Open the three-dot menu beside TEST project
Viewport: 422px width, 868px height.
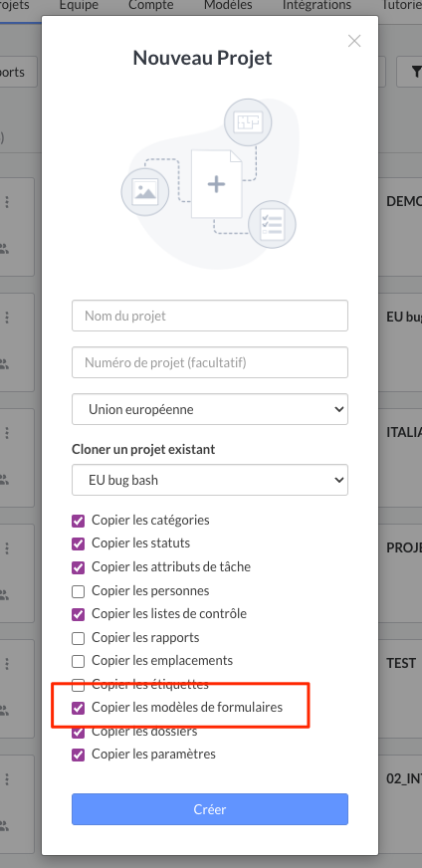(x=7, y=664)
